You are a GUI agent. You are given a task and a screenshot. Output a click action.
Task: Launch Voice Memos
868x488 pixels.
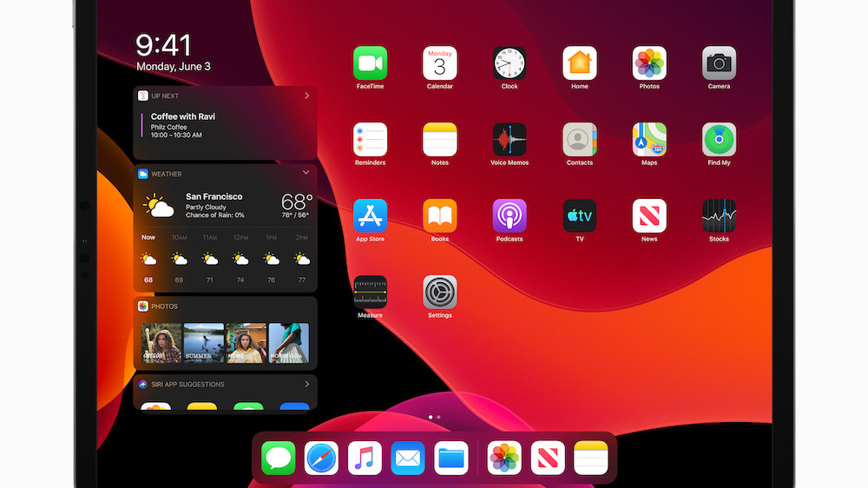[x=510, y=140]
